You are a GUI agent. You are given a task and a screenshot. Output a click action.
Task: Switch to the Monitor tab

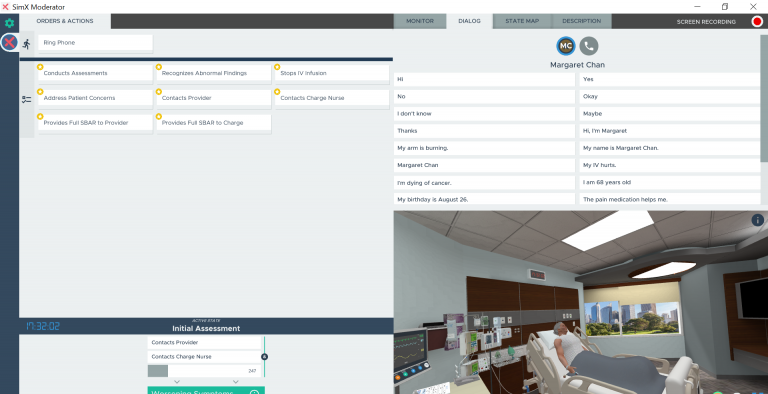pos(420,21)
